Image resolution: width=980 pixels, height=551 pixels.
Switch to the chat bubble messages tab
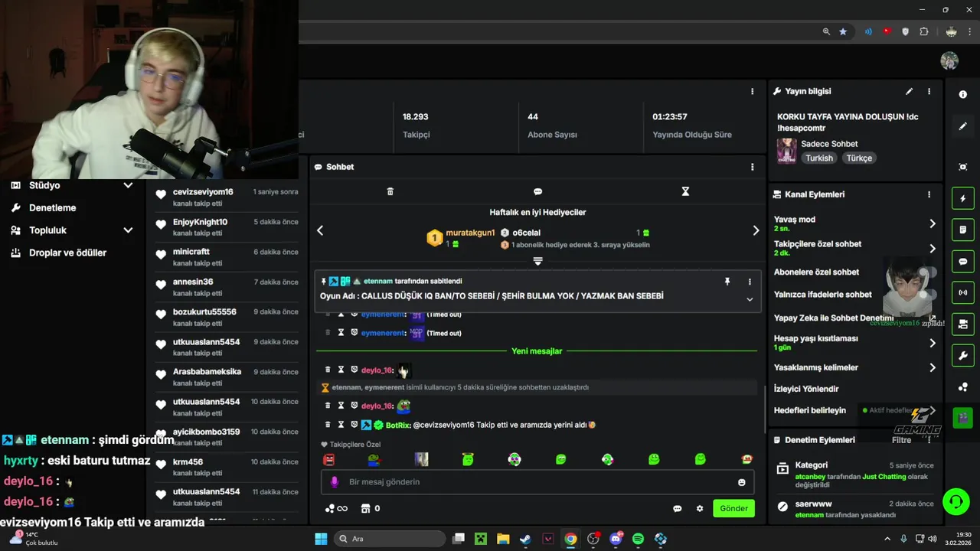pyautogui.click(x=537, y=191)
